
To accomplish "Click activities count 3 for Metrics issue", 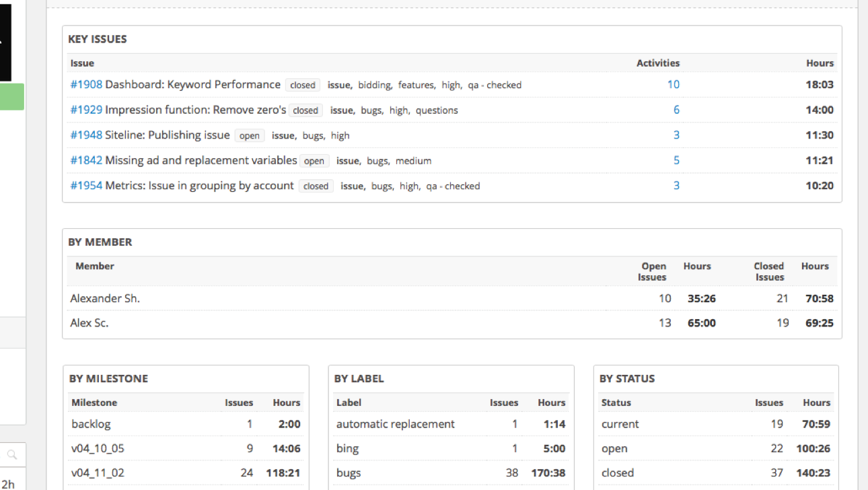I will pos(676,186).
